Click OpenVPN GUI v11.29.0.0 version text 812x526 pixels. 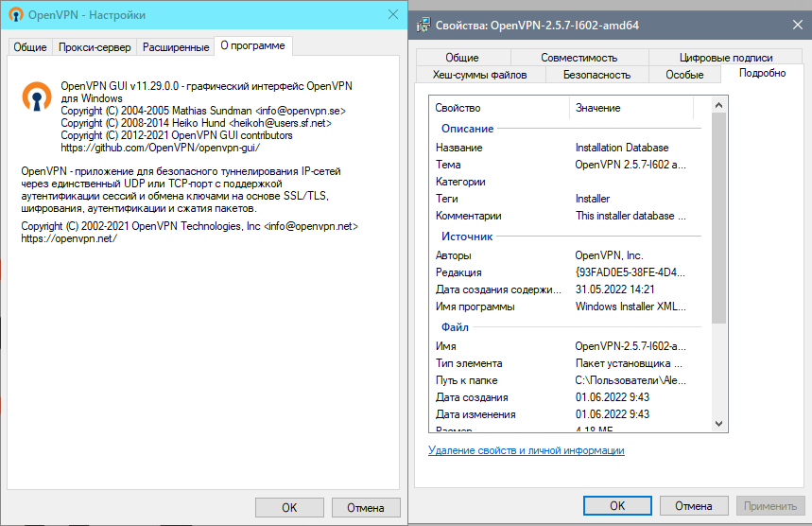coord(120,86)
